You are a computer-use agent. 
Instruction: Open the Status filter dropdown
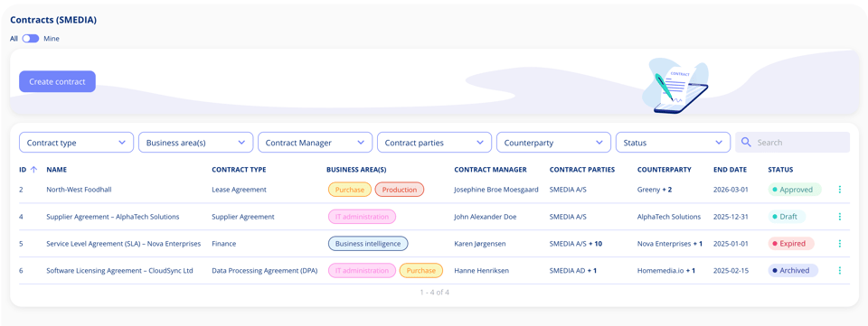[673, 143]
